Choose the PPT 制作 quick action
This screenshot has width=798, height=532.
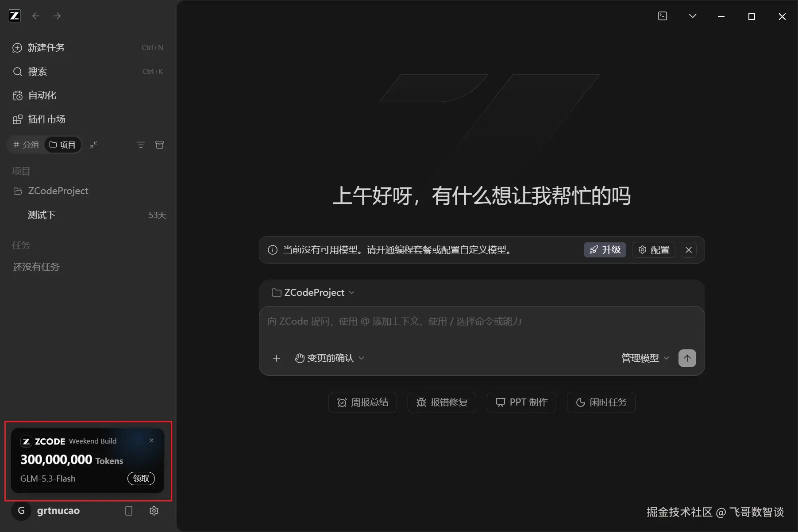521,402
